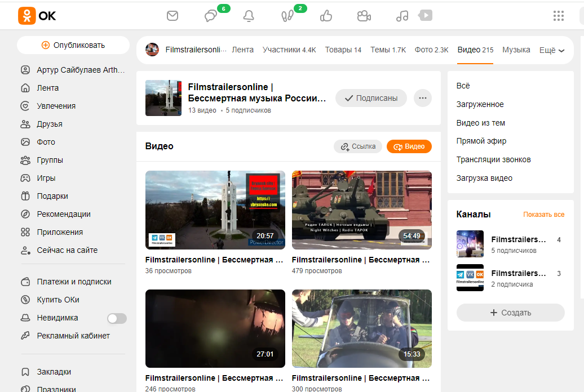Switch to the Товары 14 tab

[x=343, y=50]
